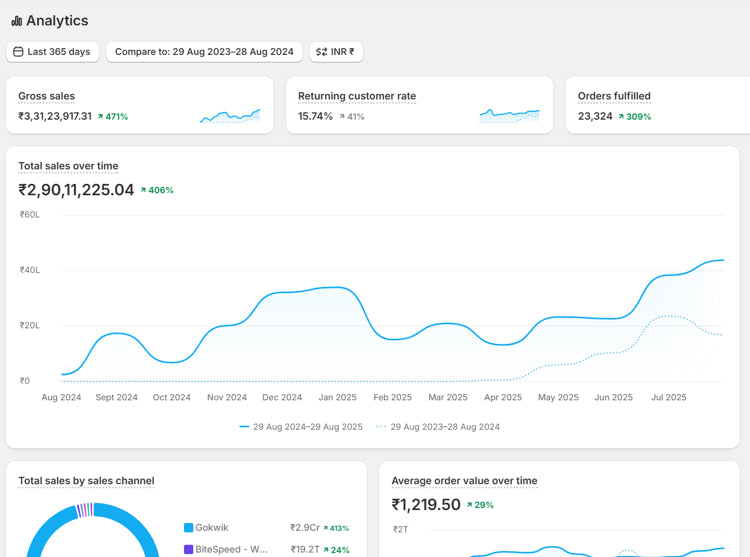750x557 pixels.
Task: Click the Analytics bar chart icon
Action: point(17,21)
